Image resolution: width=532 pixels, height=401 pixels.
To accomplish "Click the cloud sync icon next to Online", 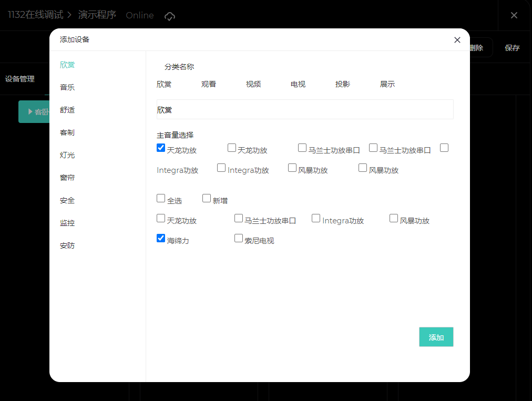I will pos(170,16).
